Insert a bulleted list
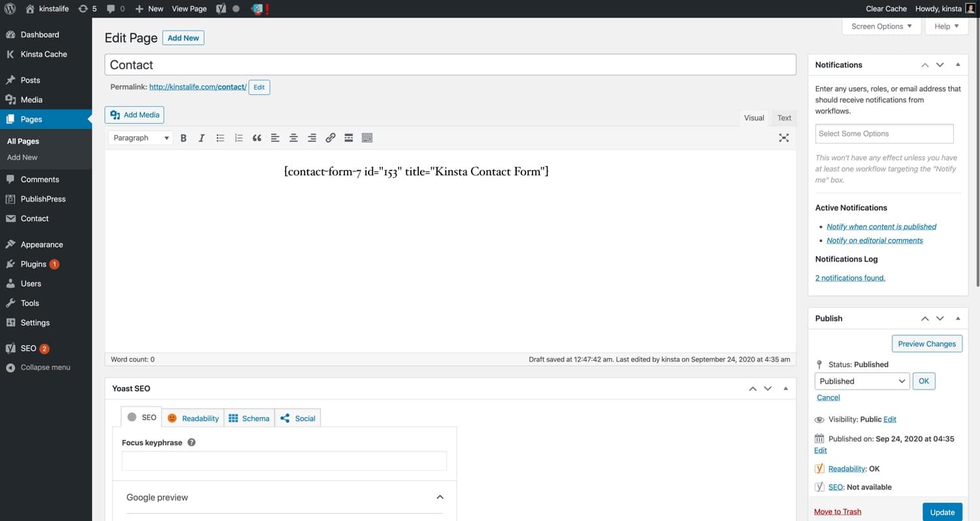Viewport: 980px width, 521px height. (x=220, y=137)
